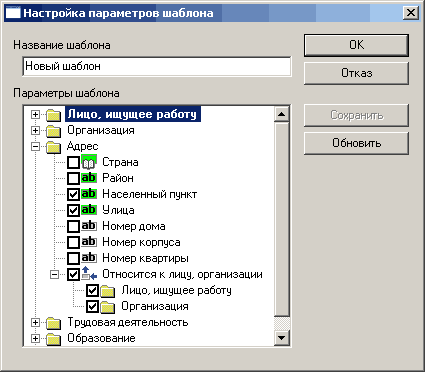Image resolution: width=425 pixels, height=372 pixels.
Task: Click the ab icon beside Номер квартиры
Action: pos(89,258)
